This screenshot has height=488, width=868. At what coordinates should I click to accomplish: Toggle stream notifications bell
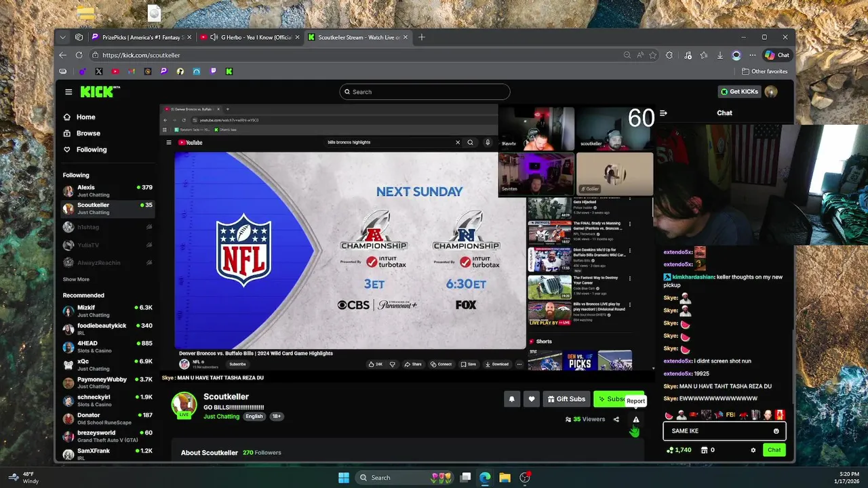coord(511,399)
